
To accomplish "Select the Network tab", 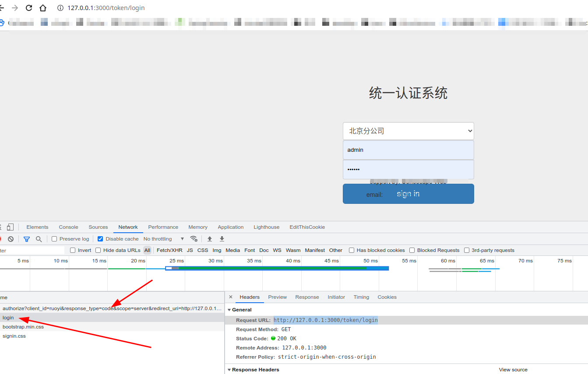I will pyautogui.click(x=128, y=227).
